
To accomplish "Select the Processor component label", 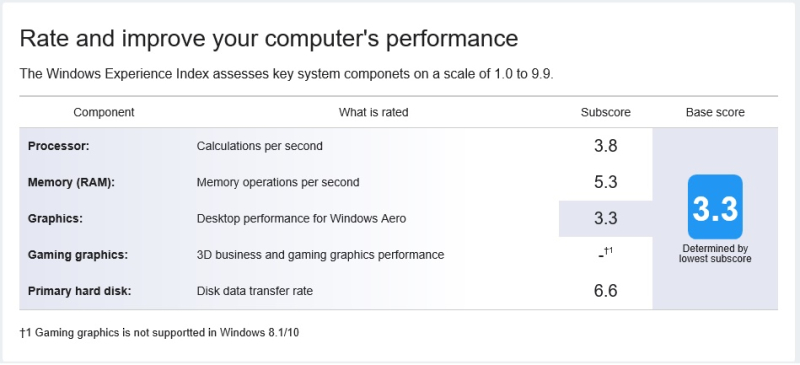I will coord(59,146).
